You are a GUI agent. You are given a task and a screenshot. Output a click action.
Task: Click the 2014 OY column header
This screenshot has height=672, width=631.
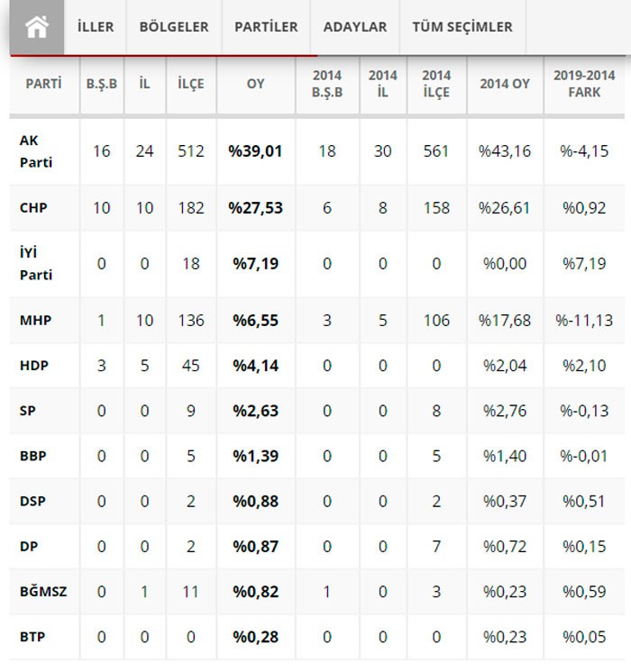505,84
